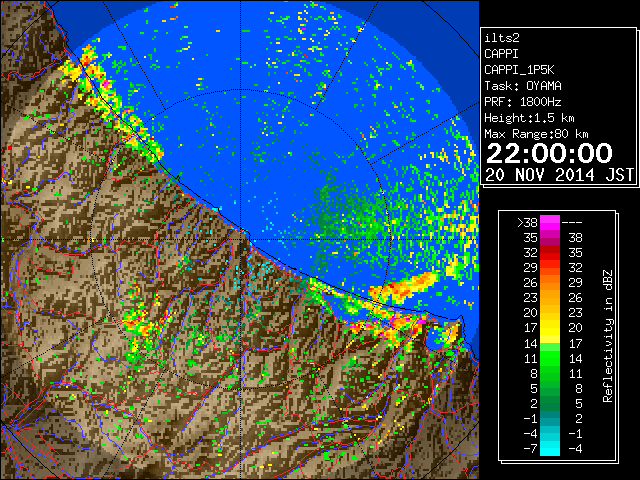
Task: Click the '-4' legend value at bottom right
Action: [575, 448]
